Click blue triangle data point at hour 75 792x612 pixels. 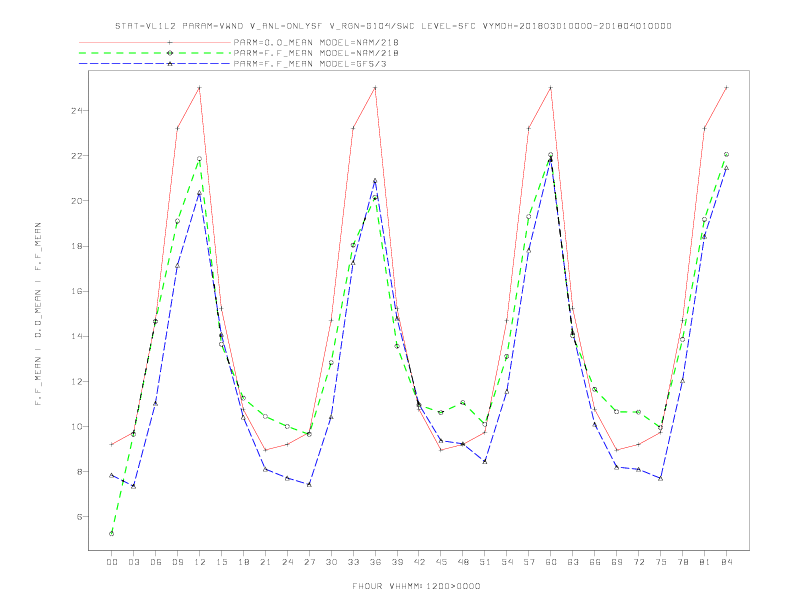pos(661,478)
